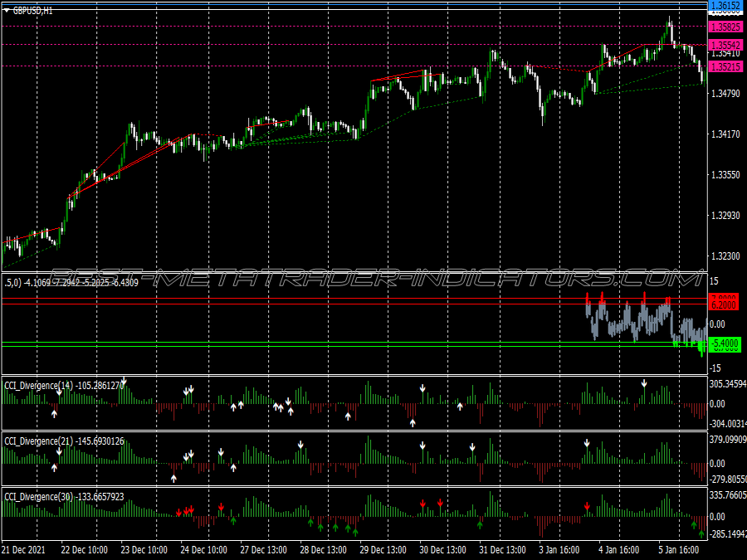747x560 pixels.
Task: Click the 305.34594 scale value
Action: click(x=728, y=384)
